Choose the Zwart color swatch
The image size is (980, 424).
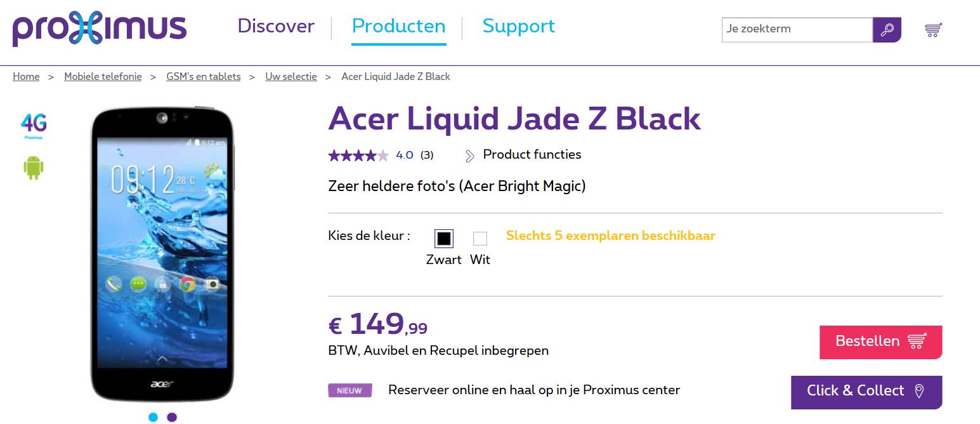coord(444,239)
